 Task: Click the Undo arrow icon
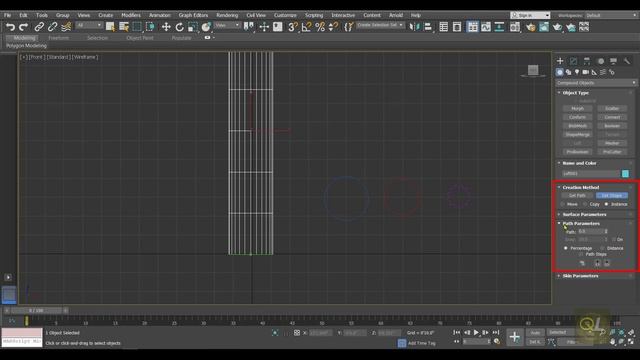(x=10, y=27)
